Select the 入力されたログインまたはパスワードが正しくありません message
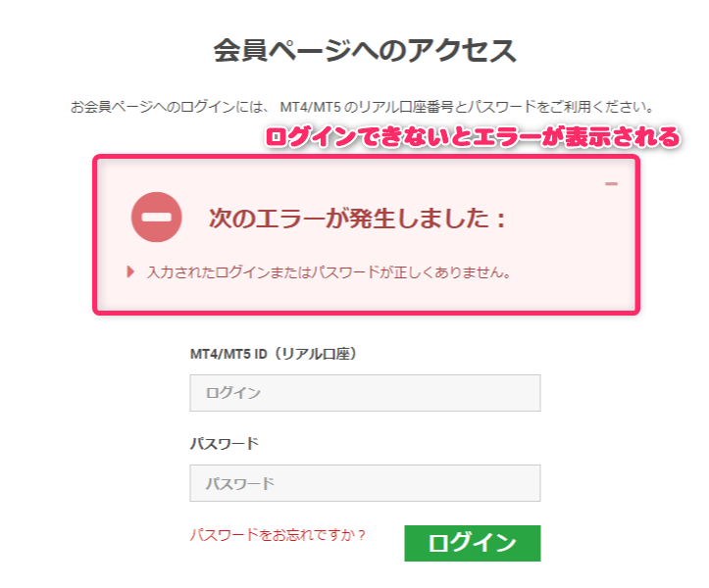The width and height of the screenshot is (709, 588). [329, 272]
